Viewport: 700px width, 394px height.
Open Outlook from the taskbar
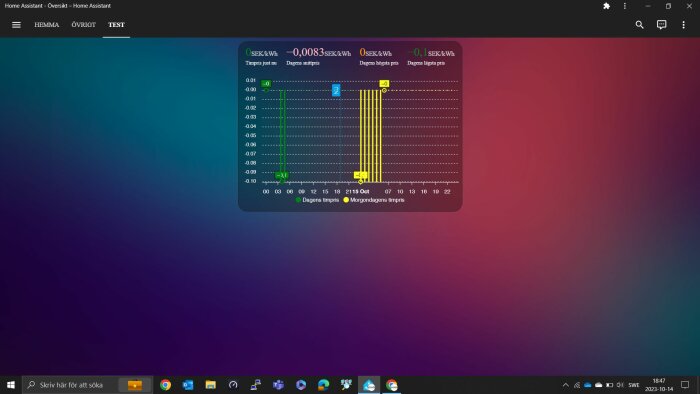(x=188, y=385)
